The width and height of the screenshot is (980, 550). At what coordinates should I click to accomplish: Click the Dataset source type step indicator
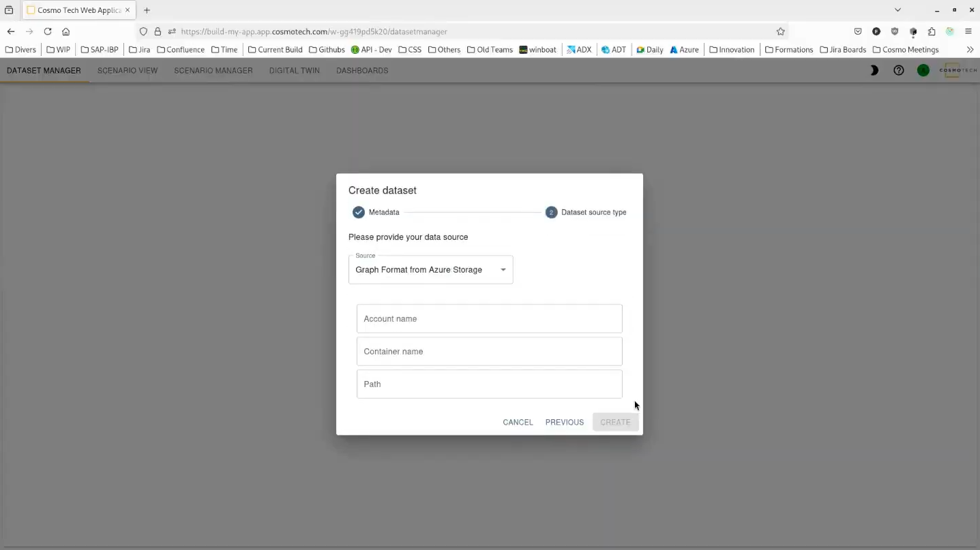(x=551, y=212)
